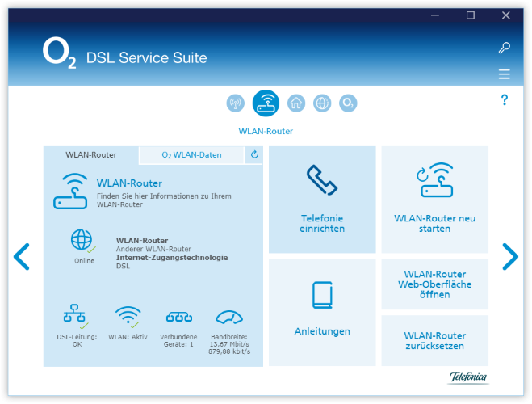Open the O2 section icon

click(348, 103)
